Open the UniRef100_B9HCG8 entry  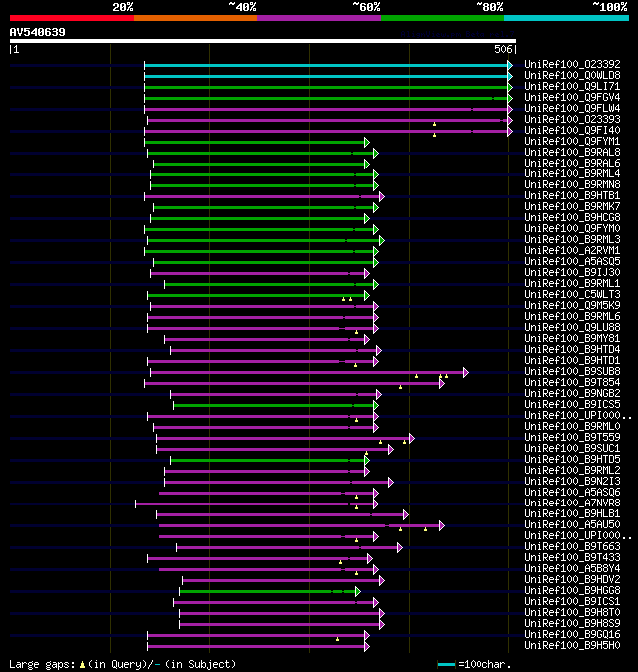pos(572,217)
